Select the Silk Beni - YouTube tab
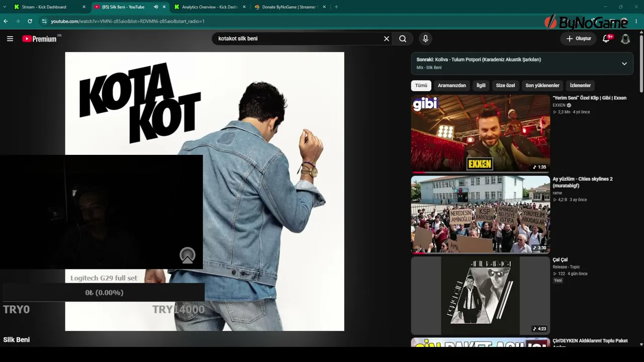Viewport: 644px width, 362px height. [130, 7]
